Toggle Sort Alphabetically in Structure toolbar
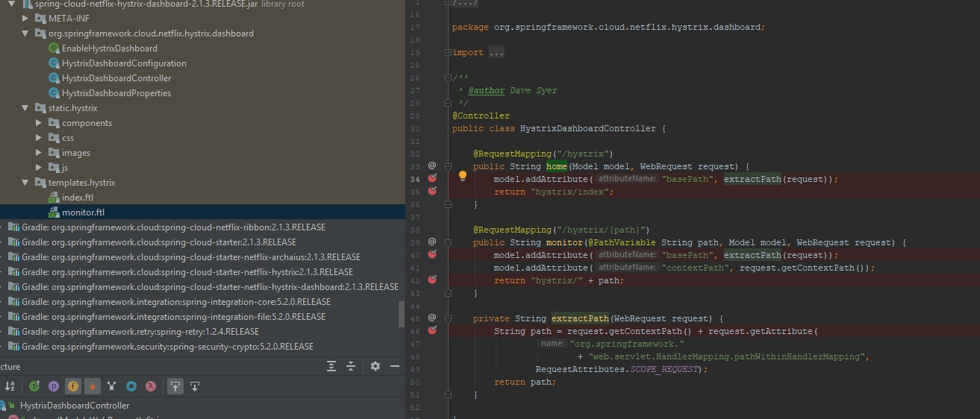Screen dimensions: 980x419 [x=10, y=386]
